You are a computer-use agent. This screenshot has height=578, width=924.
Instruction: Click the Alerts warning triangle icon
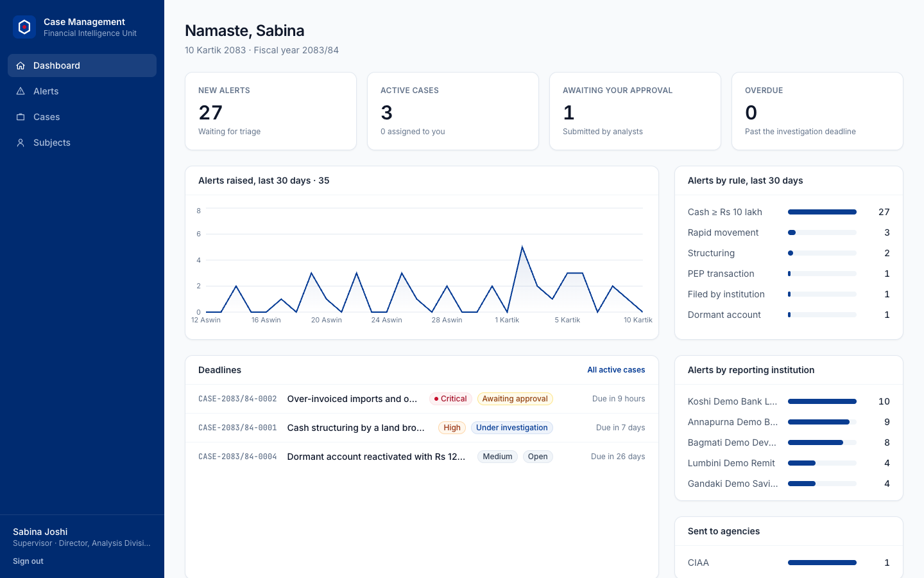21,91
